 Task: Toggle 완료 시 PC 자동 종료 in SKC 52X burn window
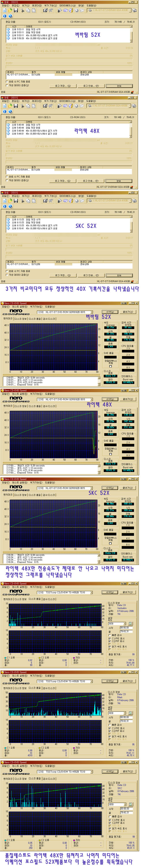[x=7, y=271]
